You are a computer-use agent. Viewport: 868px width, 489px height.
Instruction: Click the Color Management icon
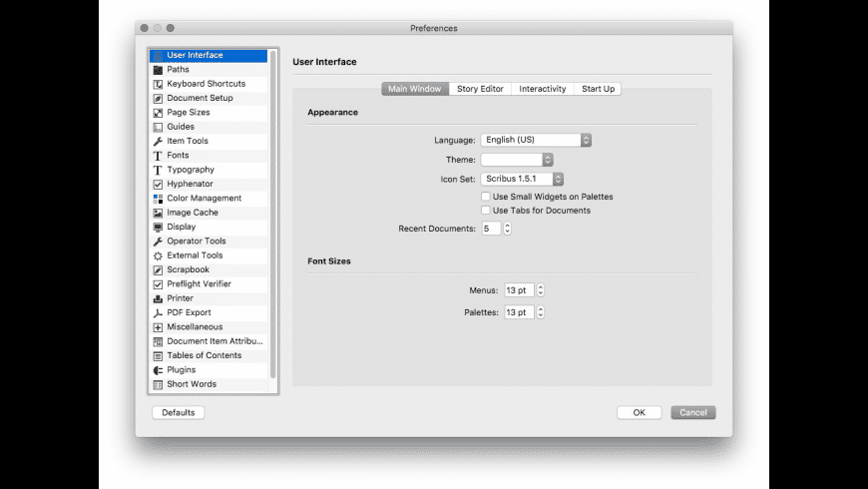point(158,199)
